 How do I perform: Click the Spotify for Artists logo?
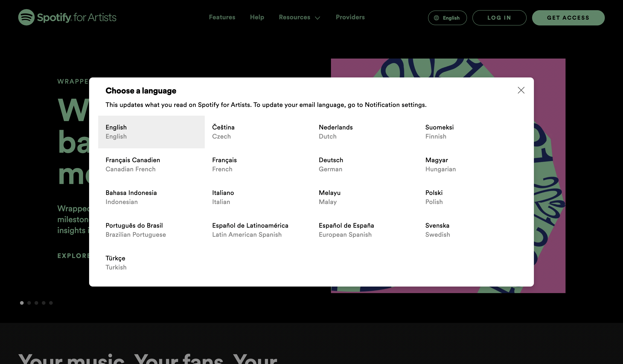click(x=67, y=17)
